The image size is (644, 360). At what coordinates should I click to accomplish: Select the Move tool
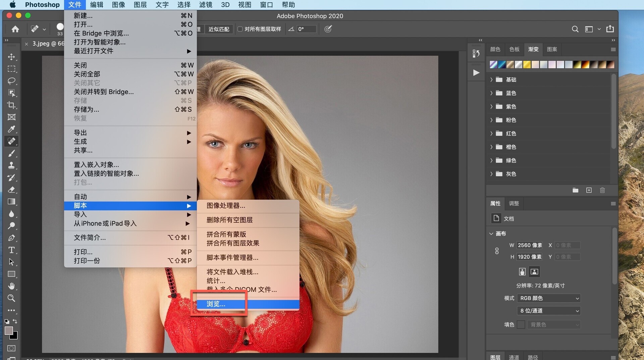pyautogui.click(x=11, y=57)
